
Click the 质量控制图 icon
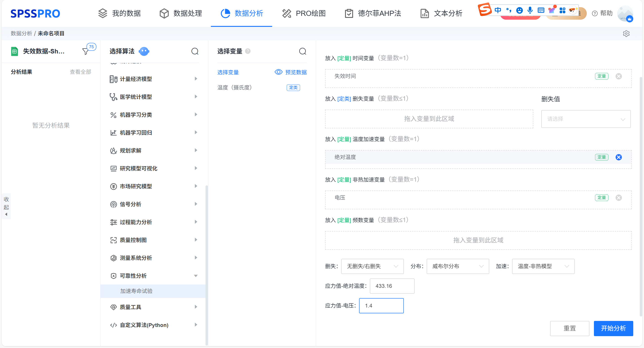[113, 240]
